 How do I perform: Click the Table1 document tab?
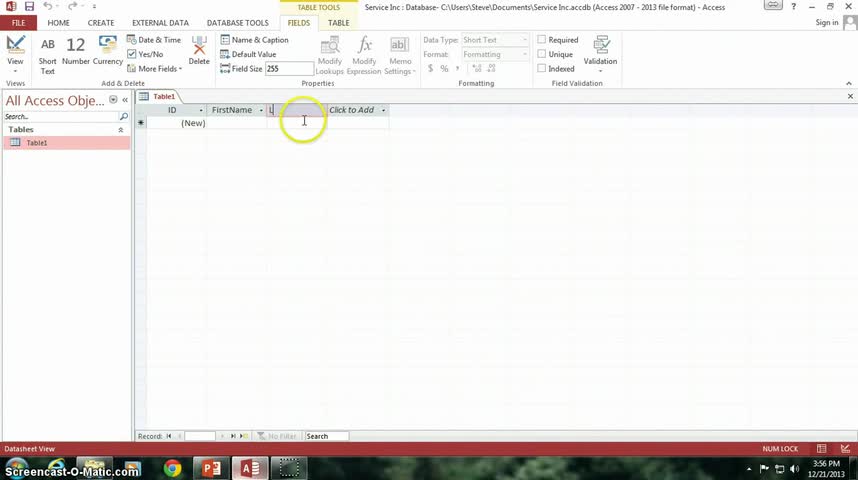[158, 96]
